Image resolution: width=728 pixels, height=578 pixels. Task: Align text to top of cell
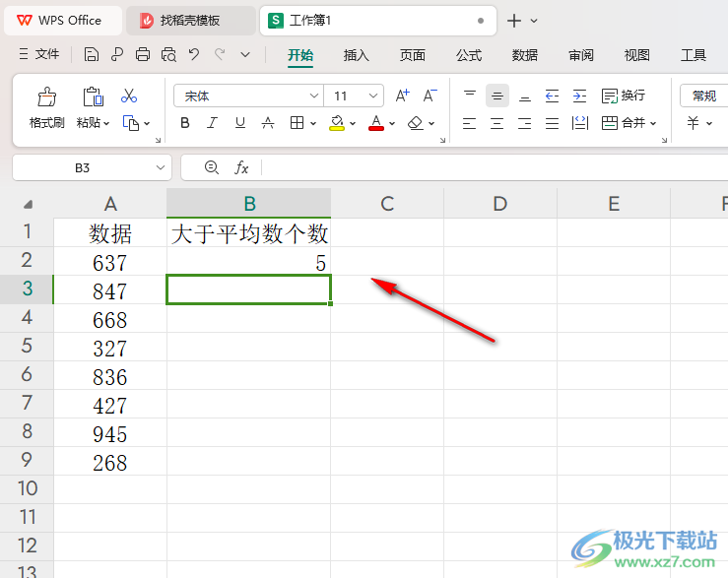click(x=469, y=96)
